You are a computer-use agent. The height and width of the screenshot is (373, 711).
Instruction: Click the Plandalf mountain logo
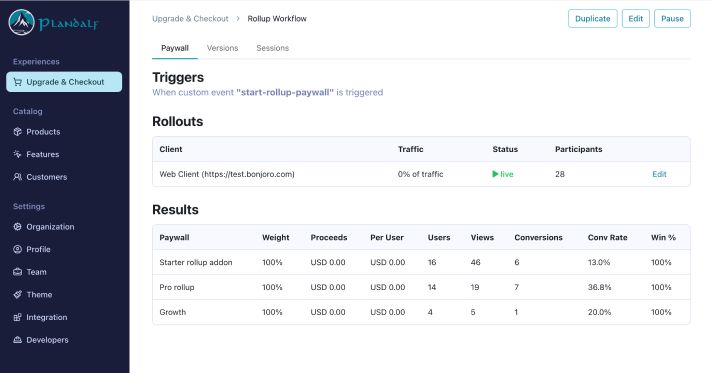click(x=21, y=22)
